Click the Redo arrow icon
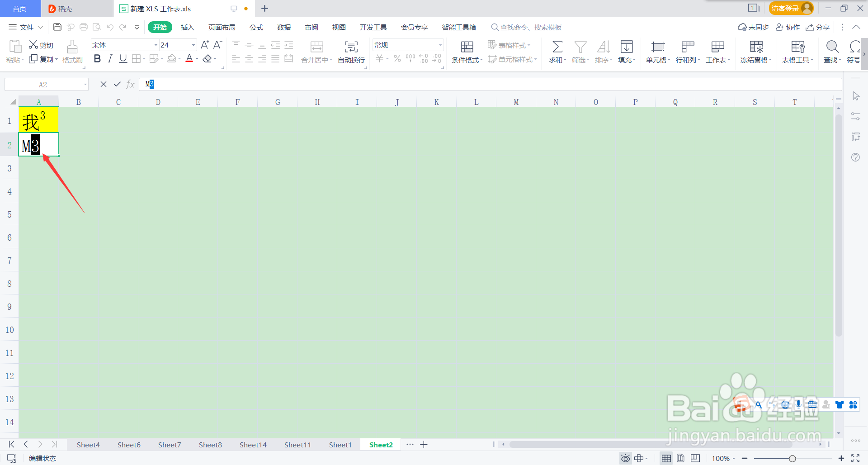Screen dimensions: 868x465 (123, 27)
